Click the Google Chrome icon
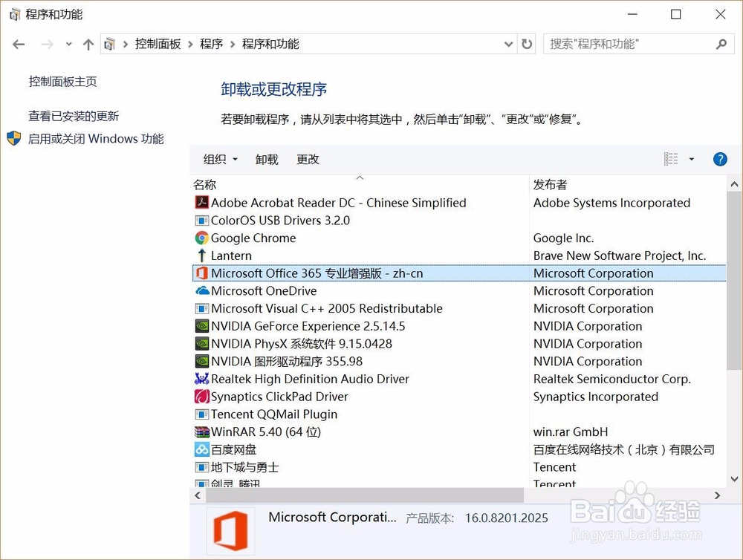743x560 pixels. tap(201, 238)
